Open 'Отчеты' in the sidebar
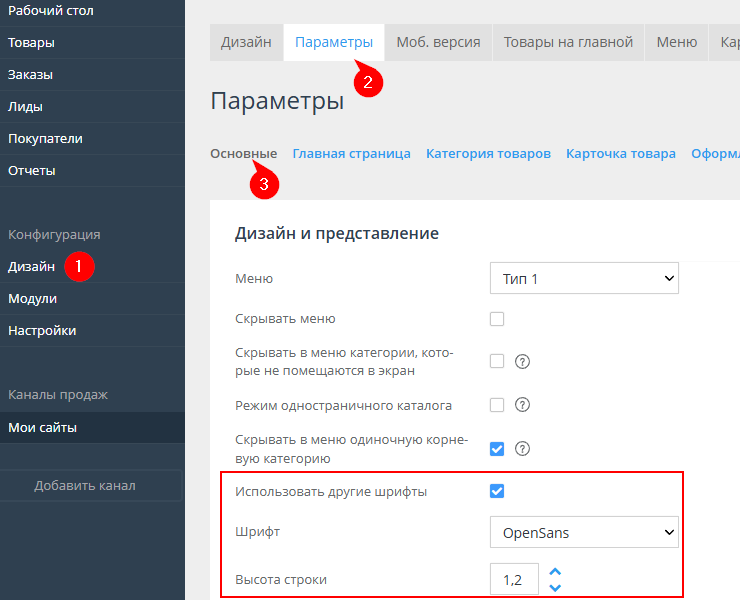740x600 pixels. 92,171
